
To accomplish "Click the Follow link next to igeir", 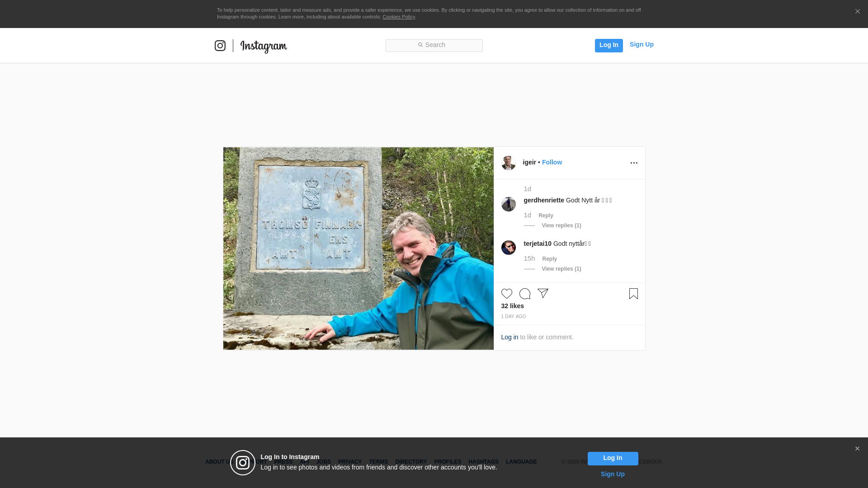I will 552,162.
